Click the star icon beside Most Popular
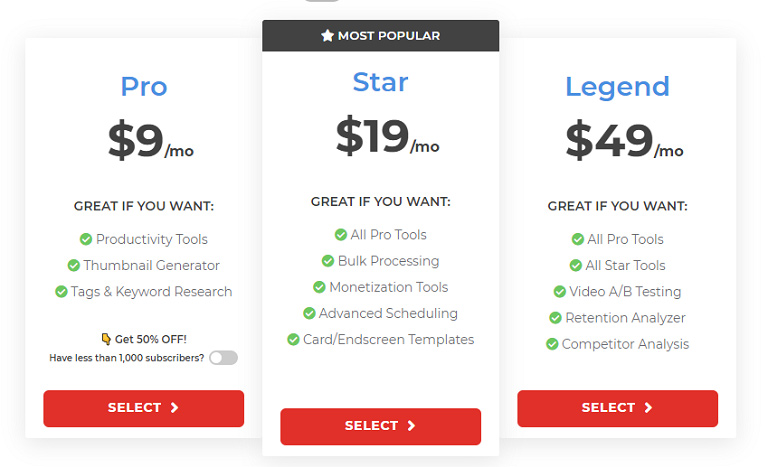Viewport: 768px width, 467px height. pos(327,35)
